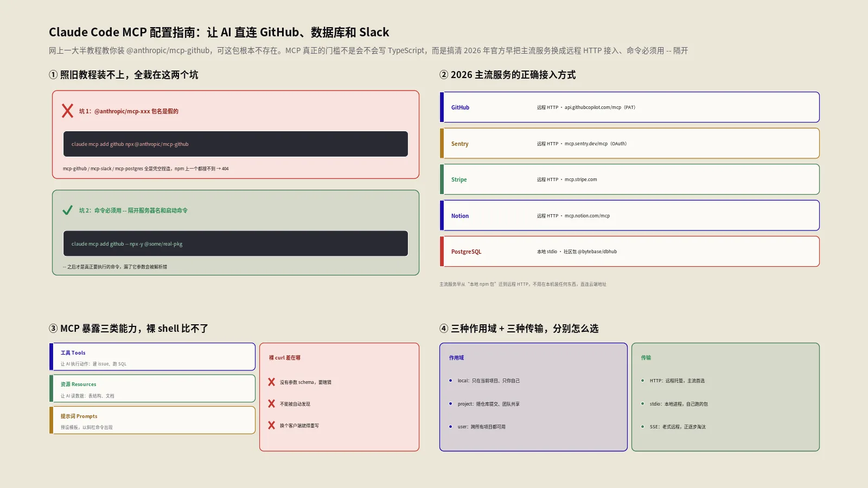The height and width of the screenshot is (488, 868).
Task: Click the text 换个客户端就得重写
Action: [299, 426]
